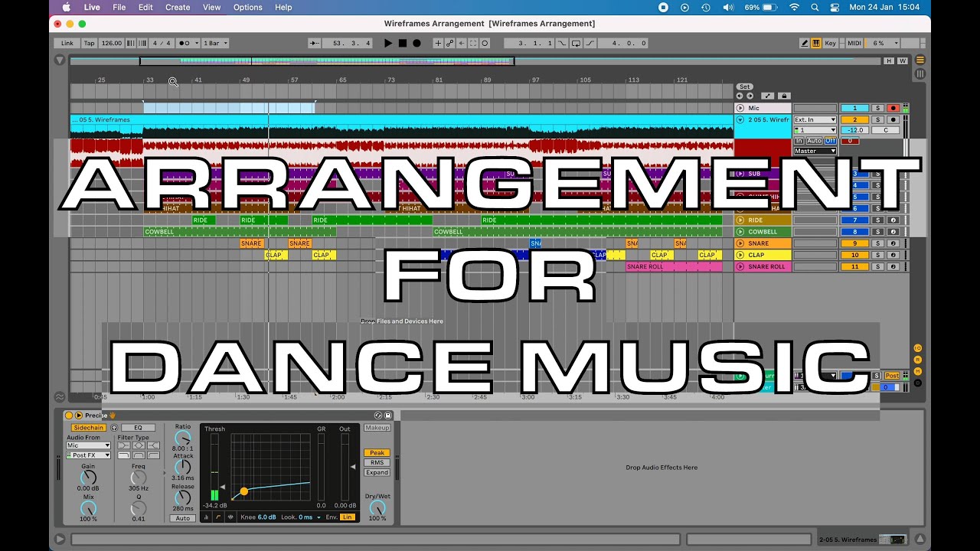
Task: Click the 126.00 tempo field
Action: tap(112, 44)
